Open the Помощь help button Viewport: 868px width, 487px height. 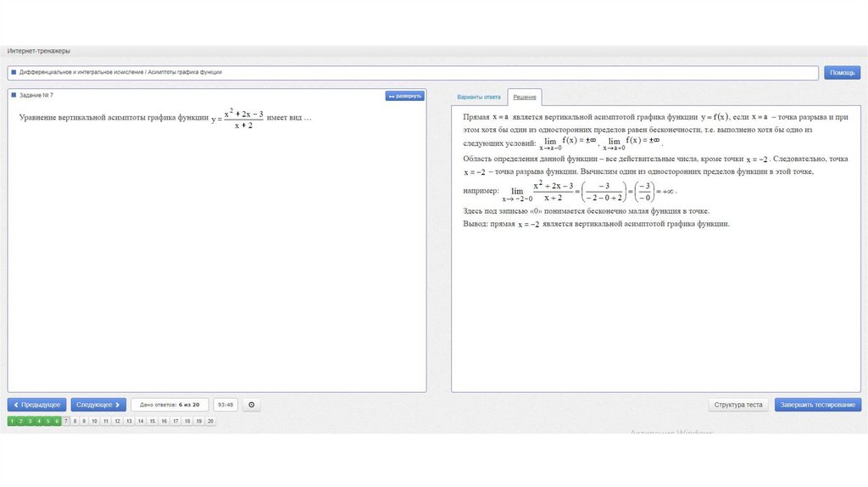click(842, 73)
